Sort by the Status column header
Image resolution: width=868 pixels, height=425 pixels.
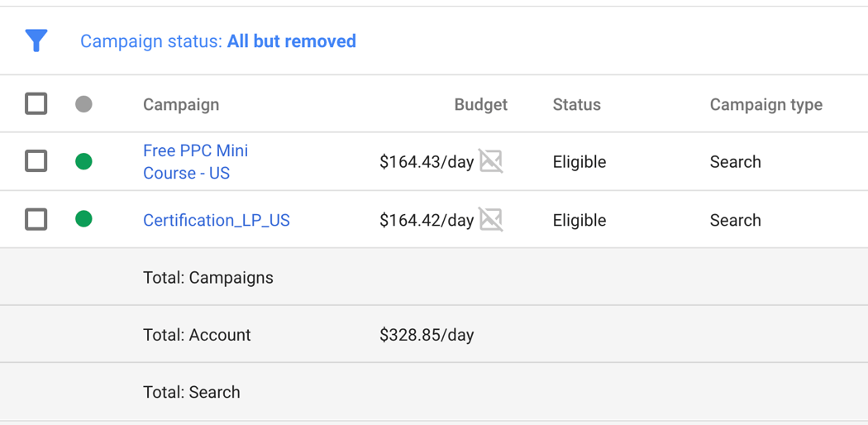(576, 104)
